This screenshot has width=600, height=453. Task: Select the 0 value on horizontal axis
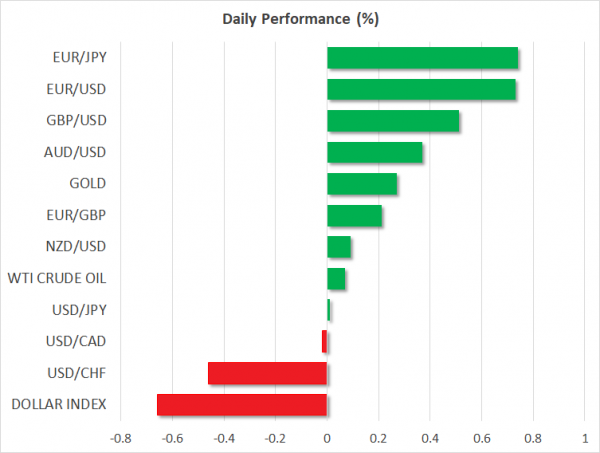[327, 438]
